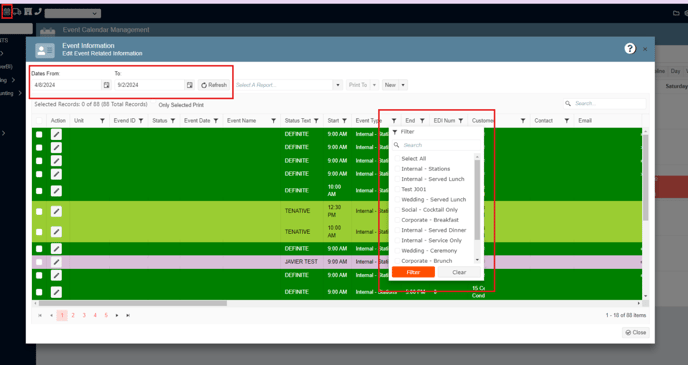Open the Unit column filter icon

102,121
